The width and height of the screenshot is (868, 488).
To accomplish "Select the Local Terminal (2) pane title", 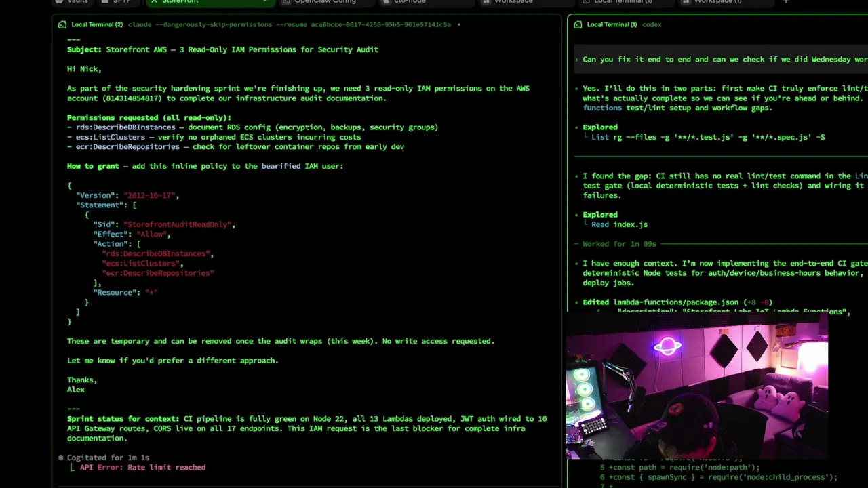I will pos(97,24).
